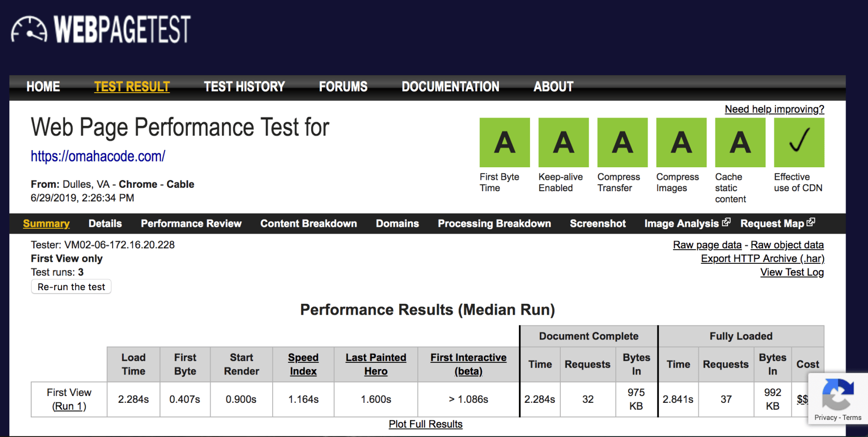This screenshot has height=437, width=868.
Task: Select the 2.841s Fully Loaded time
Action: click(x=678, y=399)
